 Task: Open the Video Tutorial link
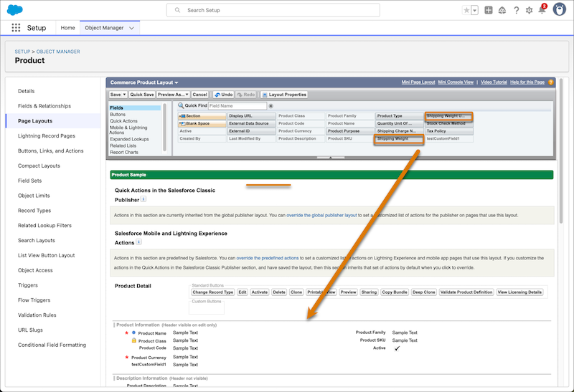click(x=494, y=82)
